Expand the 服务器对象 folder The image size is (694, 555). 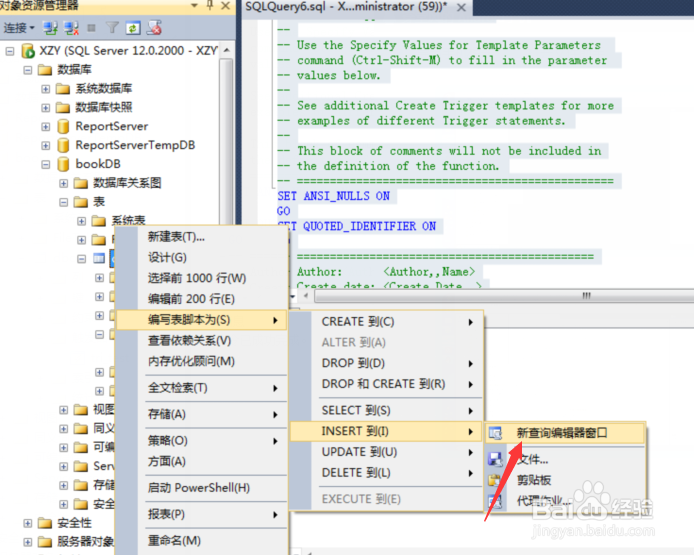point(28,542)
